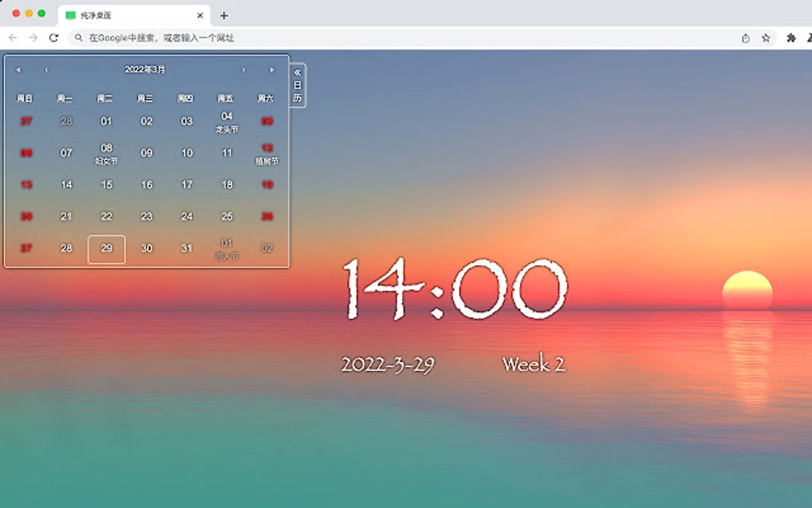812x508 pixels.
Task: Open the browser extensions puzzle-piece icon
Action: click(791, 37)
